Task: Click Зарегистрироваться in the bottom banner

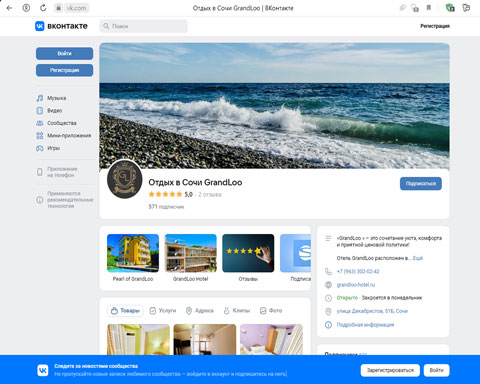Action: 390,370
